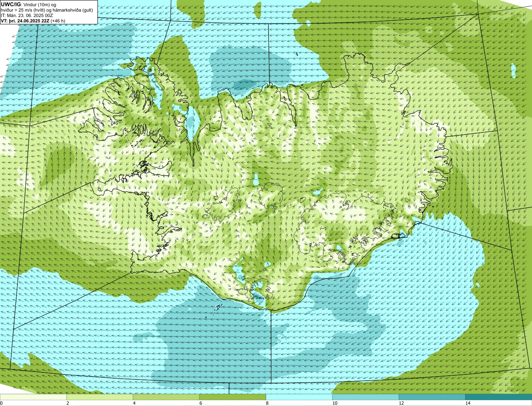Screen dimensions: 532x406
Task: Click the dark teal above-14 m/s legend swatch
Action: tap(499, 397)
